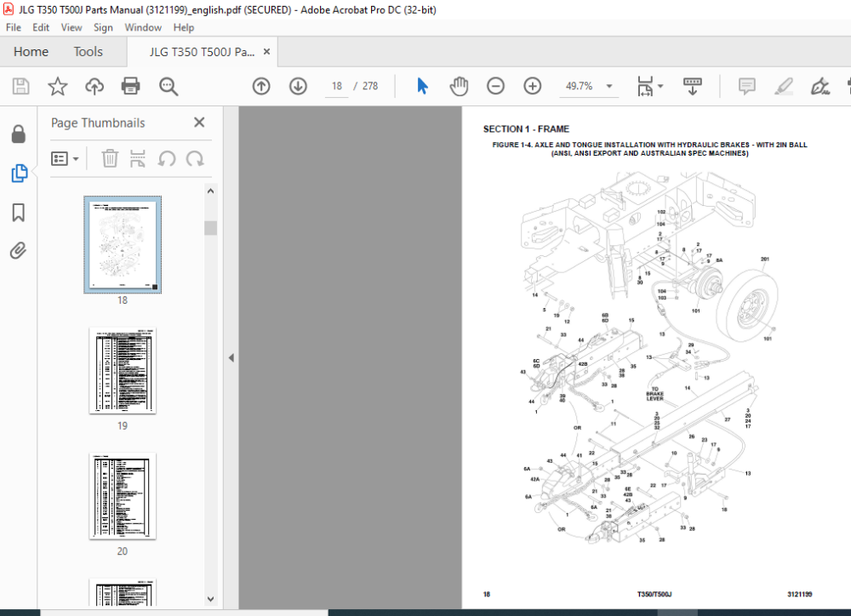This screenshot has width=851, height=616.
Task: Open the Bookmarks panel icon
Action: [x=19, y=213]
